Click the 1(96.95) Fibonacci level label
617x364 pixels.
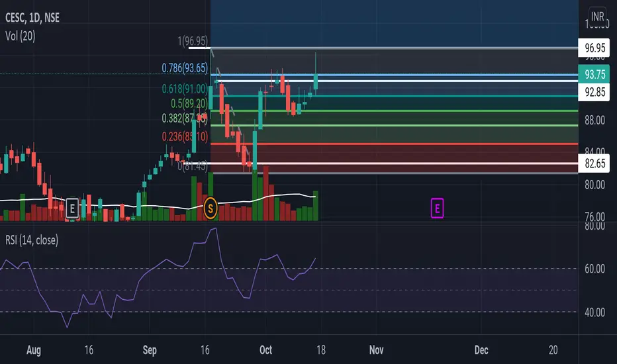pyautogui.click(x=193, y=41)
